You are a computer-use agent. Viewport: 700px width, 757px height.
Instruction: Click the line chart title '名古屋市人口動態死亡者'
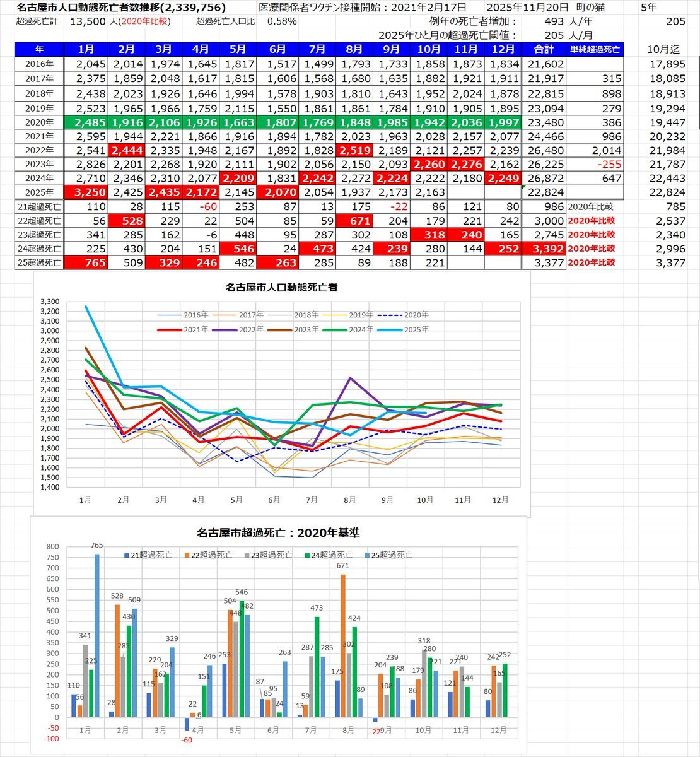click(x=281, y=287)
